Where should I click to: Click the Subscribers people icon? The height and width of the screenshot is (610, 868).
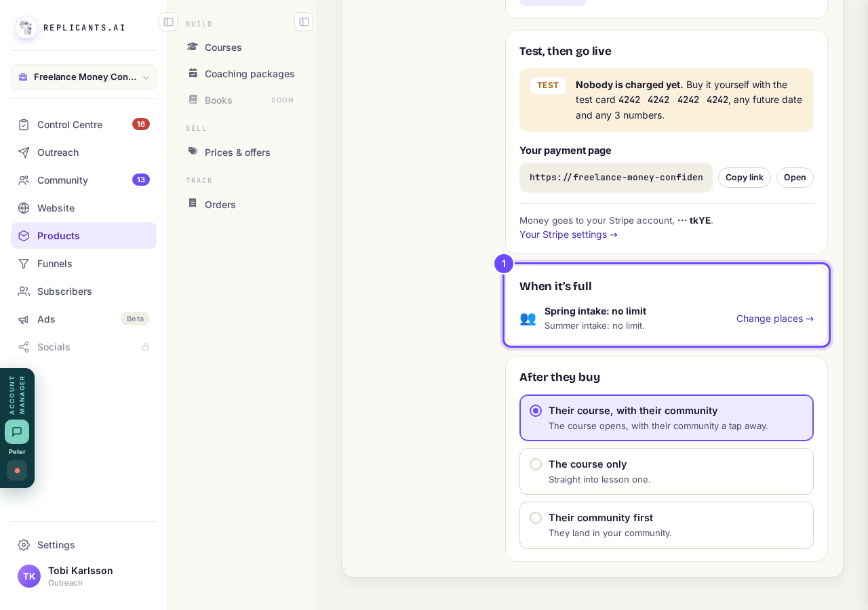tap(24, 291)
